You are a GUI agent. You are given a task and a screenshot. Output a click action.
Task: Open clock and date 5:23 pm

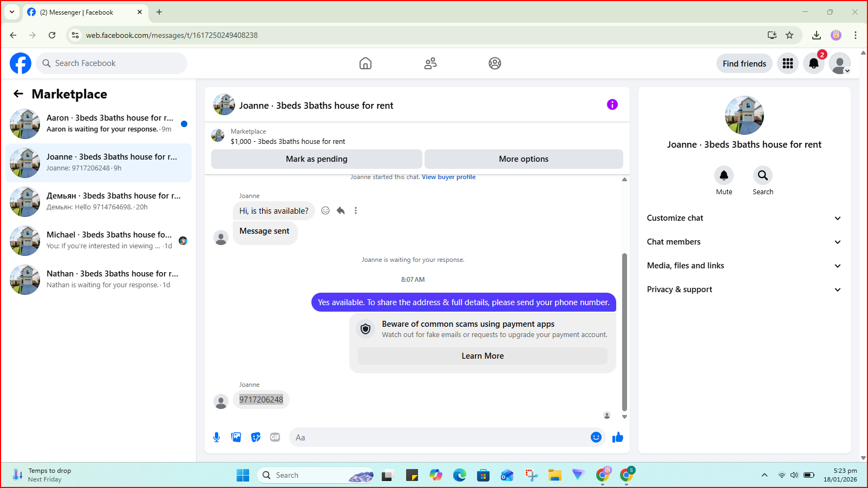point(840,475)
